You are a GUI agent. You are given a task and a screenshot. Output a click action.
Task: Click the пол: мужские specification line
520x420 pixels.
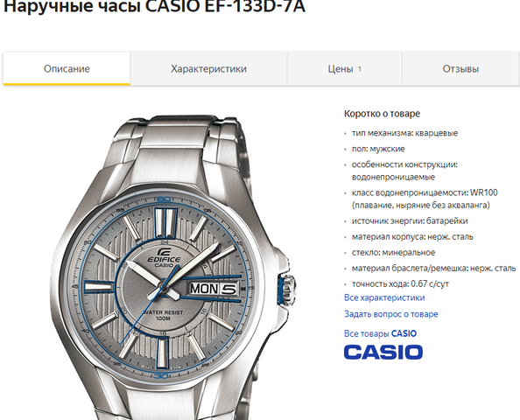coord(378,149)
